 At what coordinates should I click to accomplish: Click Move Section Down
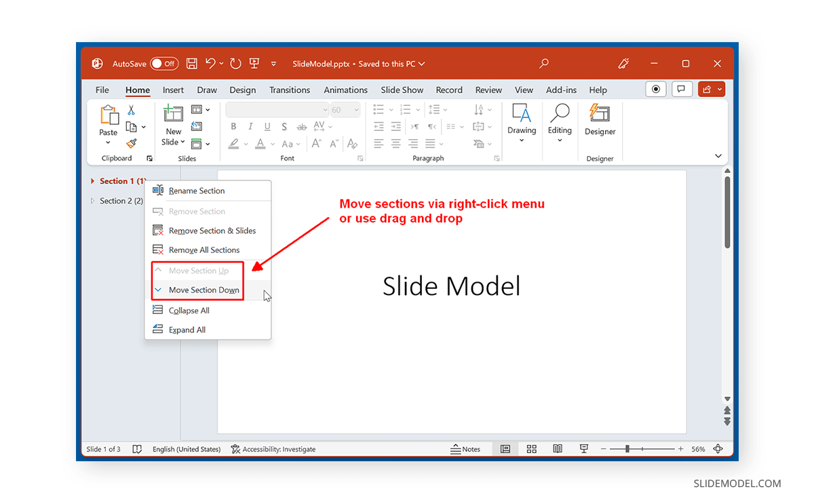pyautogui.click(x=205, y=290)
